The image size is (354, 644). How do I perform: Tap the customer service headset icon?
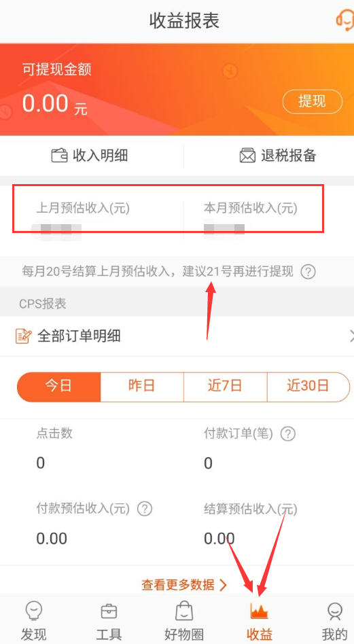coord(345,20)
